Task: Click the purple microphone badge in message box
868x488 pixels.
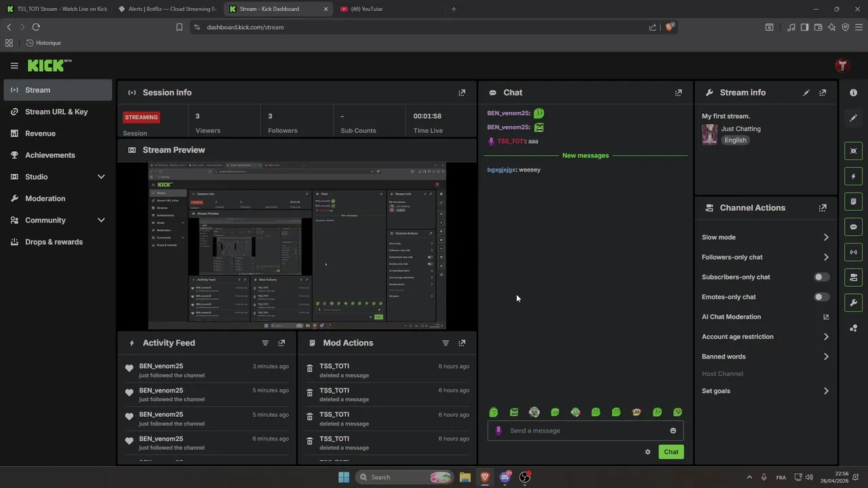Action: 498,431
